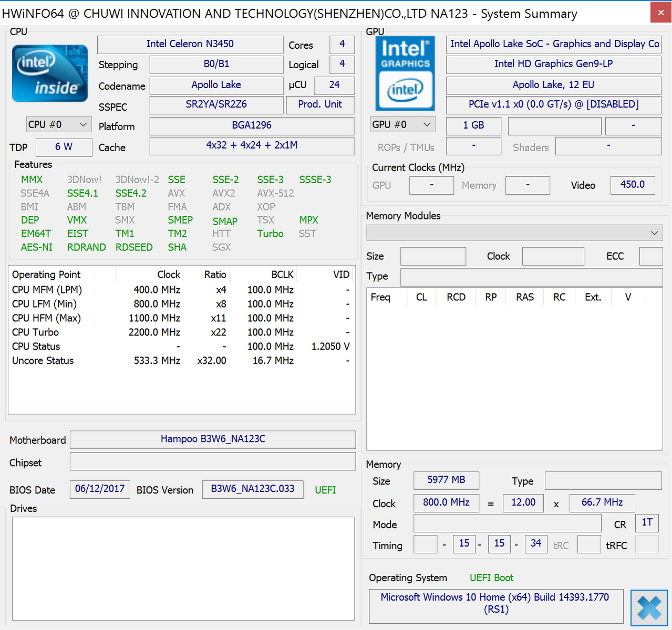Click the TDP value 6 W

[x=64, y=147]
